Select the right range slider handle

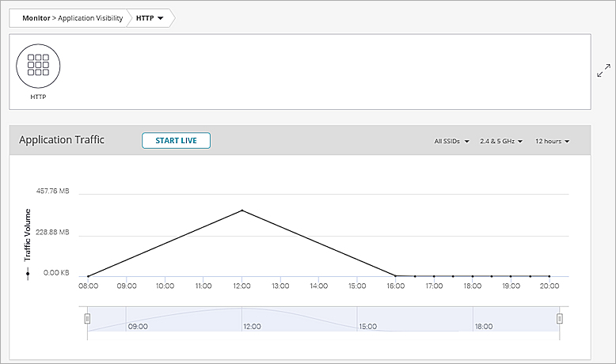coord(560,318)
